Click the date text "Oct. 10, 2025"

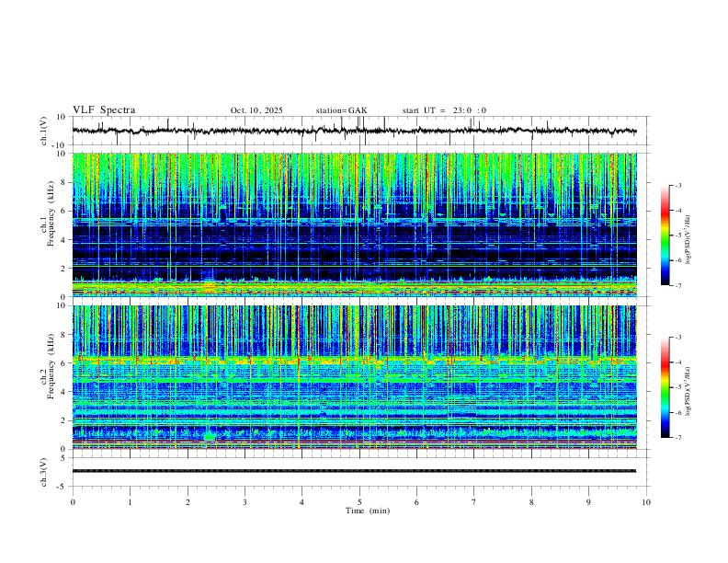tap(256, 110)
